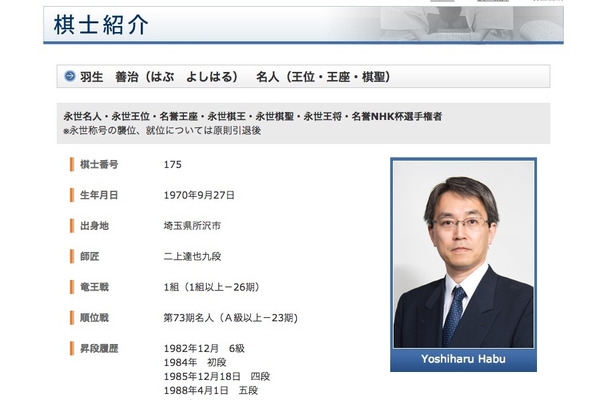Click the 竜王戦 label
The height and width of the screenshot is (400, 610).
pyautogui.click(x=95, y=287)
